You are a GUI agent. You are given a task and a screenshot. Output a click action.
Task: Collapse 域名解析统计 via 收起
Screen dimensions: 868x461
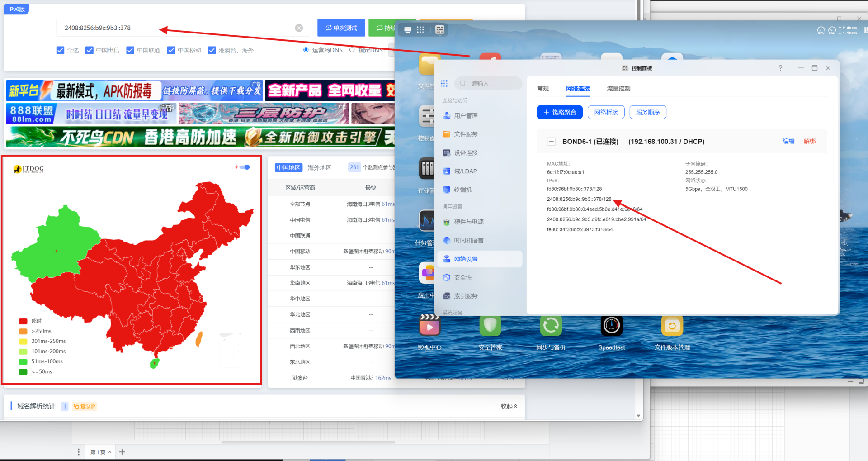click(509, 406)
